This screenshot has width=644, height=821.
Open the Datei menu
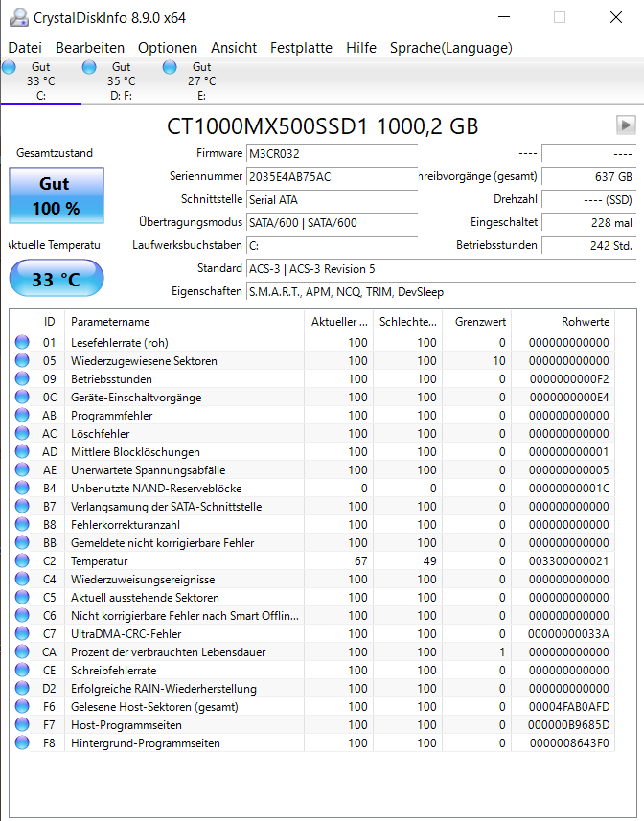tap(25, 48)
